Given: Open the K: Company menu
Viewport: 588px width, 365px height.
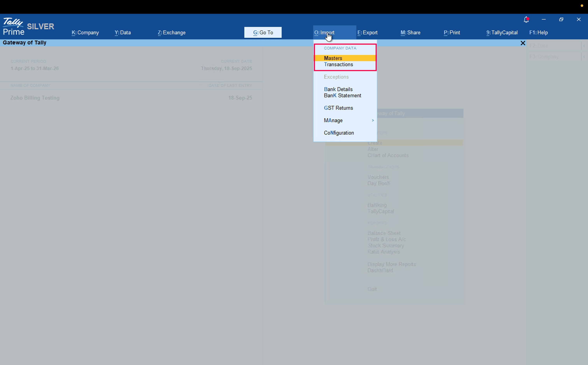Looking at the screenshot, I should [x=85, y=33].
